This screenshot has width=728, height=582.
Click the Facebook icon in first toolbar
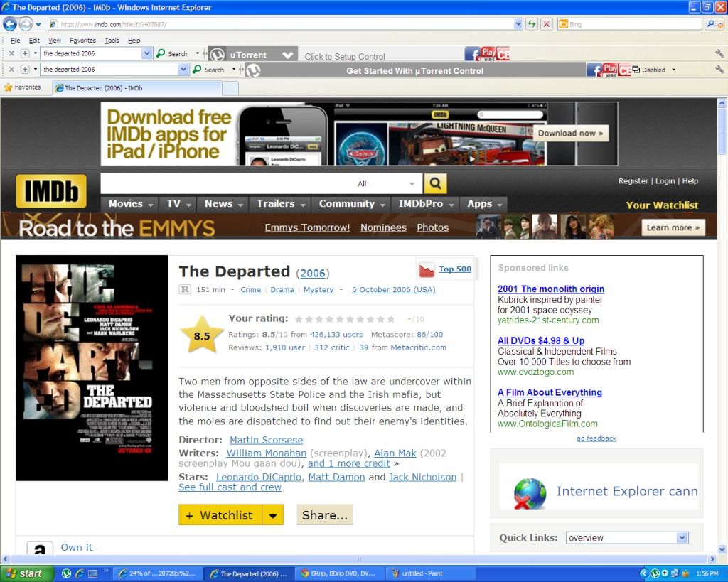pyautogui.click(x=472, y=54)
